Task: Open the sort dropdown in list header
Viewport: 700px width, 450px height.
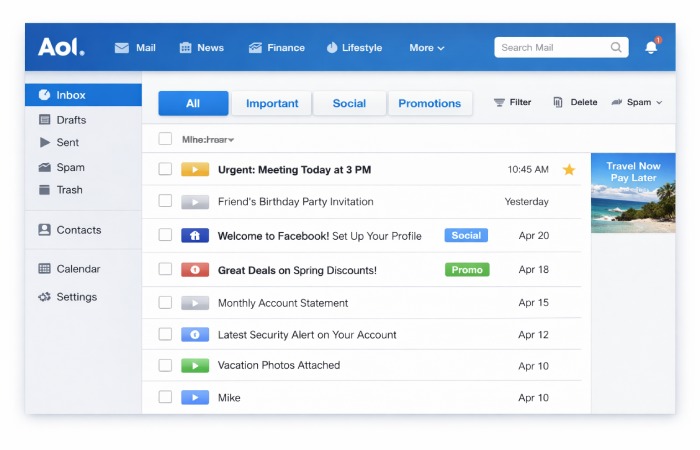Action: coord(208,140)
